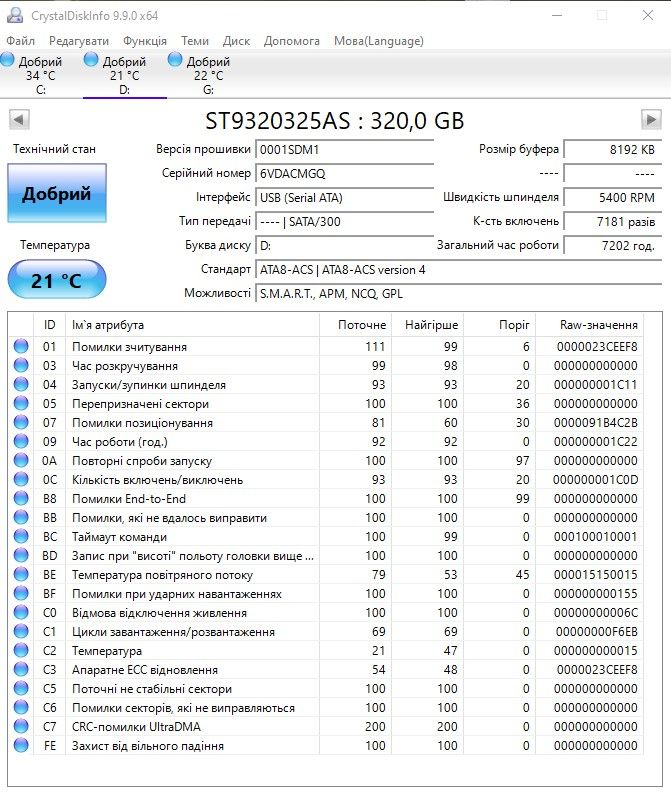Click status circle for CRC-помилки UltraDMA
671x794 pixels.
point(21,726)
